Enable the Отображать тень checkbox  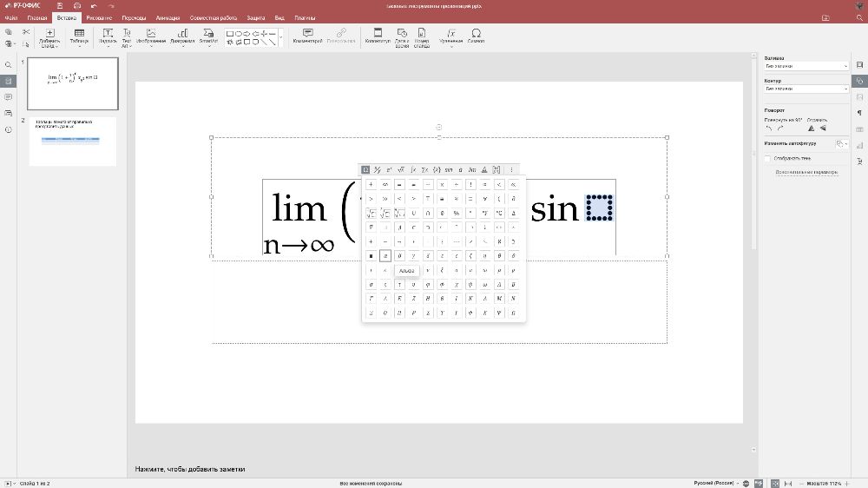point(768,158)
